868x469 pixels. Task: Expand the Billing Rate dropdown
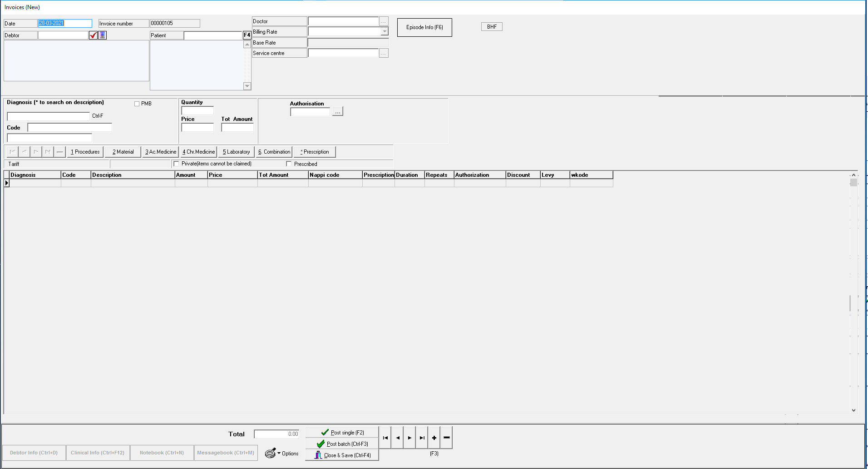point(385,31)
